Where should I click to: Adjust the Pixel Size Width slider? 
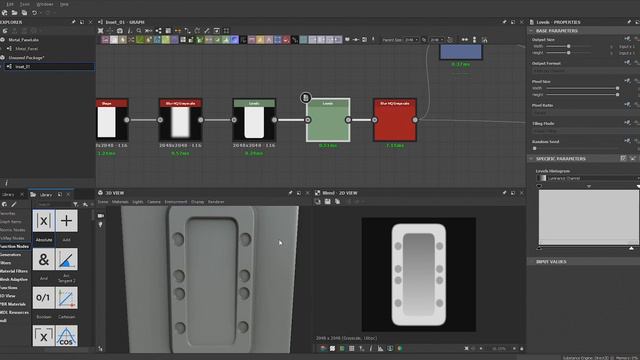pyautogui.click(x=583, y=88)
